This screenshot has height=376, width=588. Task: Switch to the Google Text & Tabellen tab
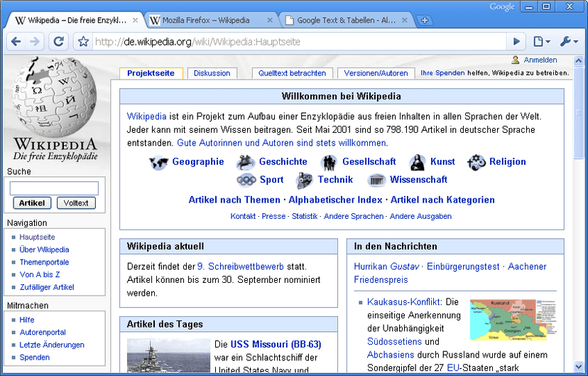point(346,21)
